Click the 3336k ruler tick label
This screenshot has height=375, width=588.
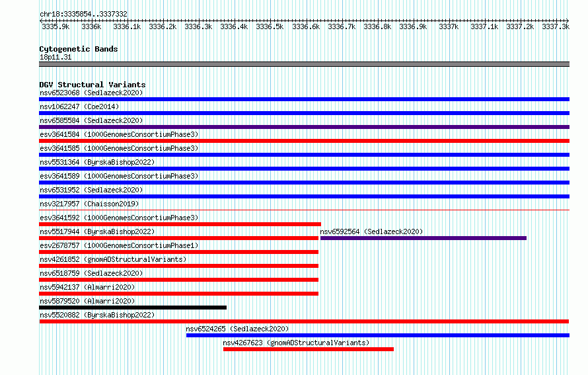pos(91,26)
